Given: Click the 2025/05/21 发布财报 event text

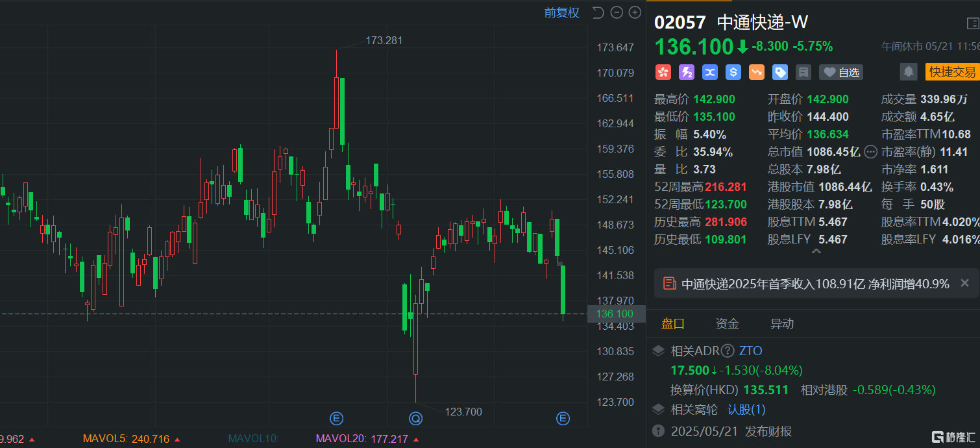Looking at the screenshot, I should click(x=731, y=431).
